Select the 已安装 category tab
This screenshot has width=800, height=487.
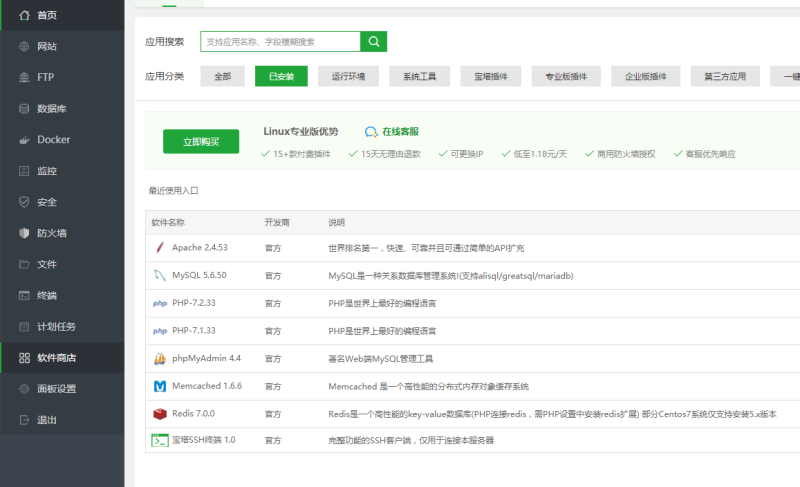click(x=281, y=76)
